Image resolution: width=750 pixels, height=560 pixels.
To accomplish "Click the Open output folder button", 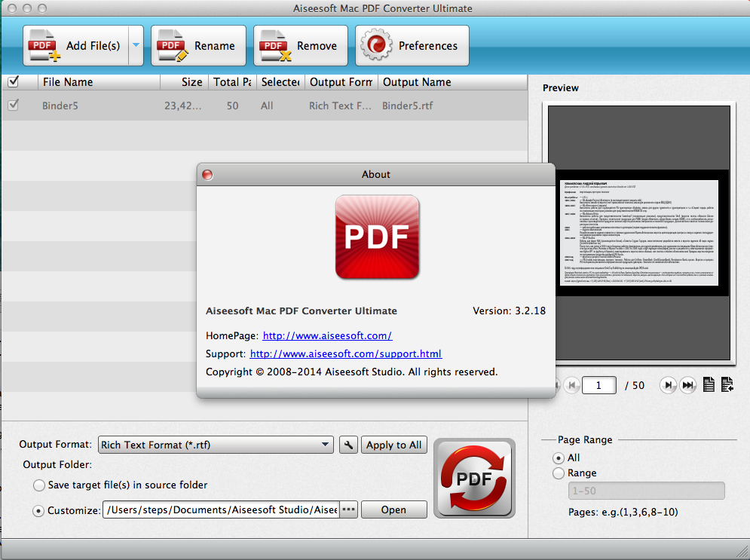I will [393, 510].
